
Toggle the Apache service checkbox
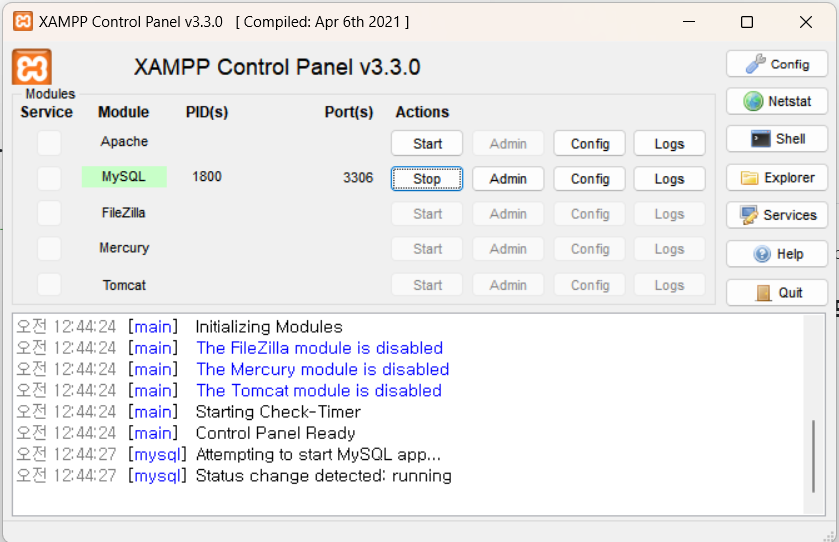(49, 143)
